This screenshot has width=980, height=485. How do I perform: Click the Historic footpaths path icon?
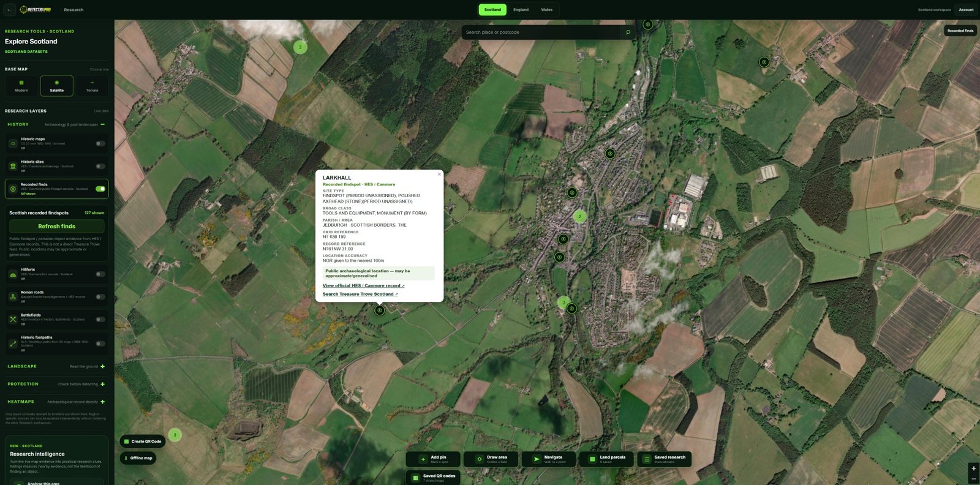click(13, 344)
